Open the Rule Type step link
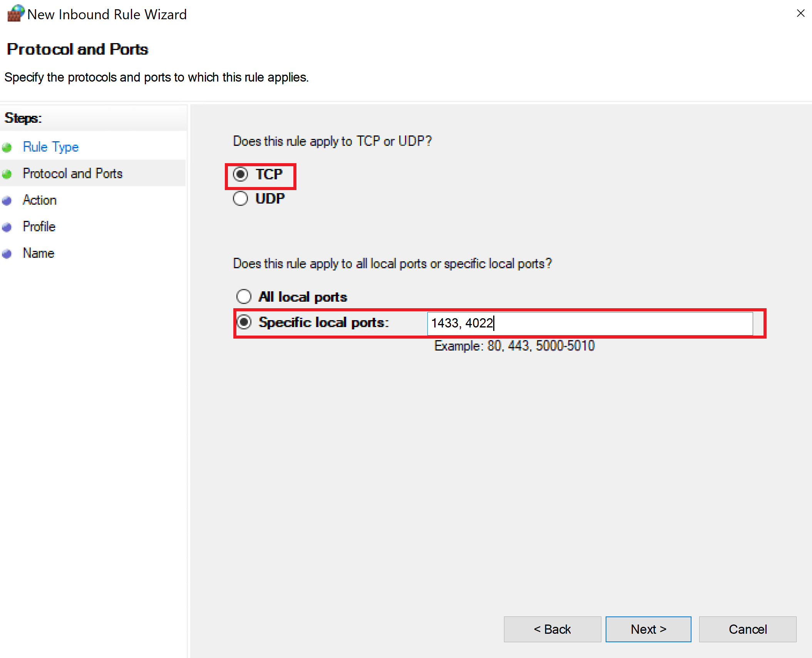Viewport: 812px width, 658px height. [50, 147]
